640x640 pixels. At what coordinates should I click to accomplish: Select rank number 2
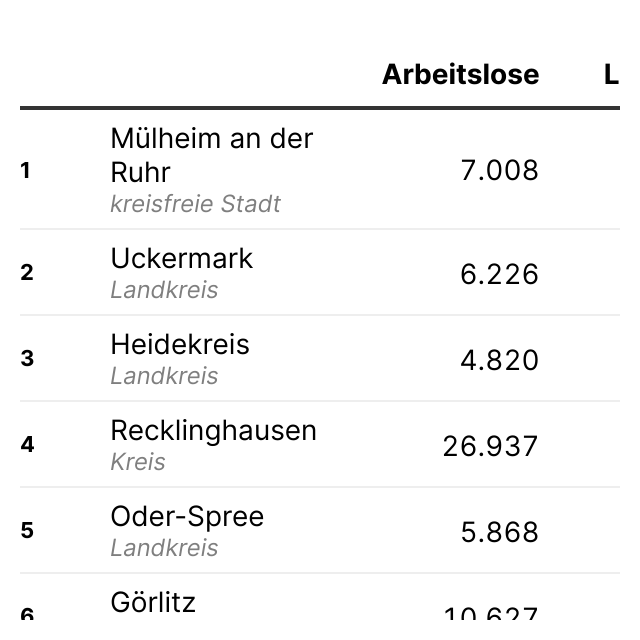[x=27, y=273]
